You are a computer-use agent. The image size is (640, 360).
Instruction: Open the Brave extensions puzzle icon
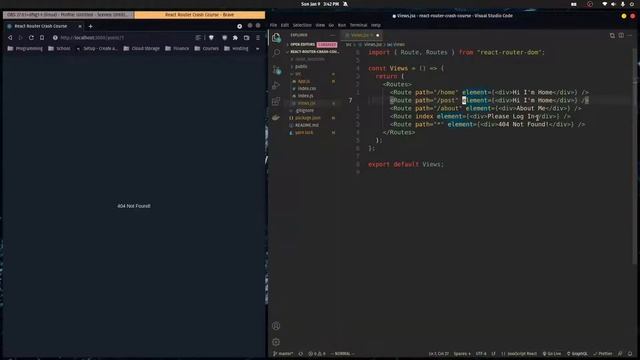click(x=235, y=38)
